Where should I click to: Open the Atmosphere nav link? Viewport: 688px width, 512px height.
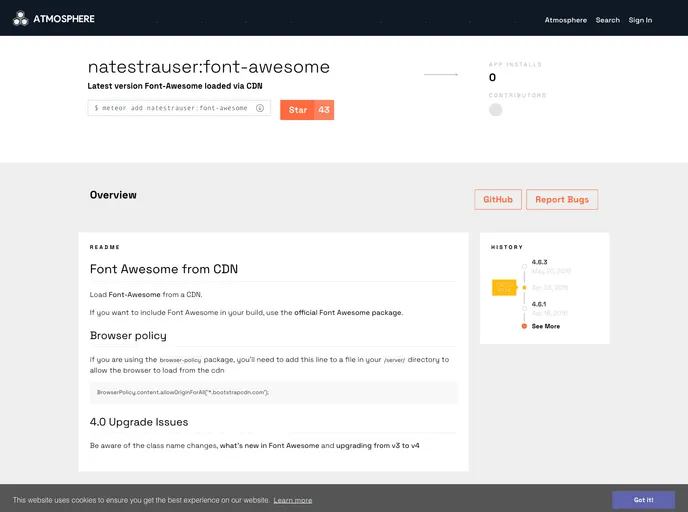[565, 20]
